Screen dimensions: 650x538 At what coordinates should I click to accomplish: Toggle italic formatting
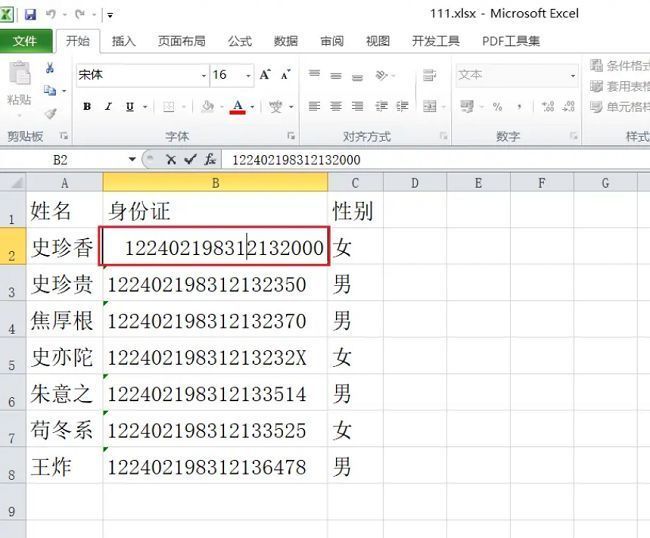coord(109,107)
